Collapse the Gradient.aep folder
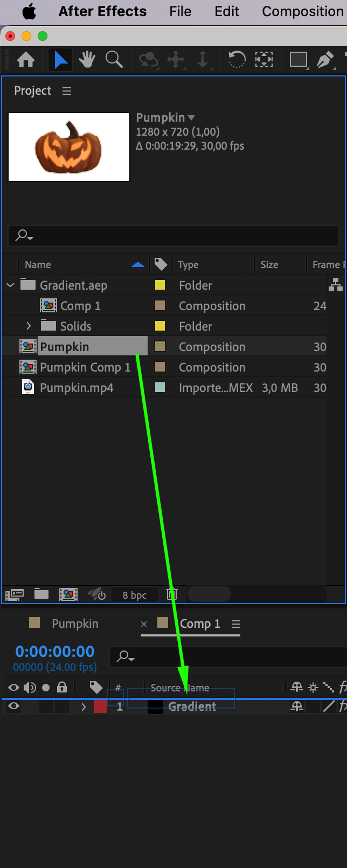Screen dimensions: 347x868 point(11,285)
